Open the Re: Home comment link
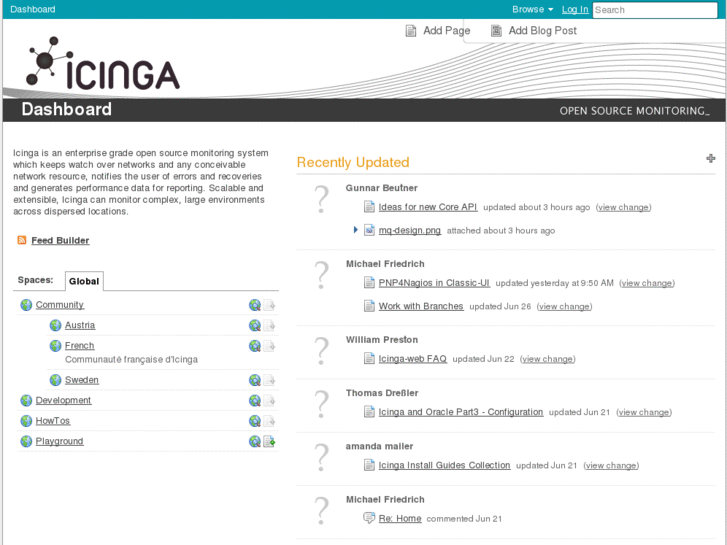727x545 pixels. click(x=400, y=518)
